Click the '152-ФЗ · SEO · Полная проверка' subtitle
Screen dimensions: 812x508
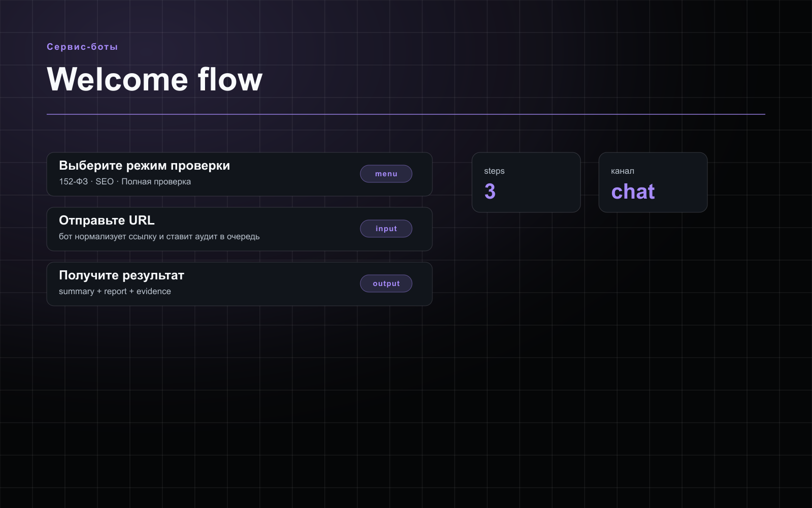click(x=125, y=181)
